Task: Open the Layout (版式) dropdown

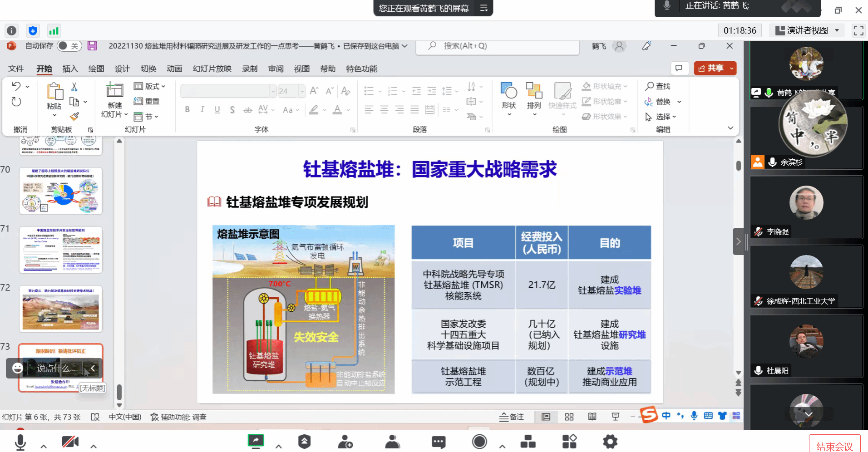Action: 150,86
